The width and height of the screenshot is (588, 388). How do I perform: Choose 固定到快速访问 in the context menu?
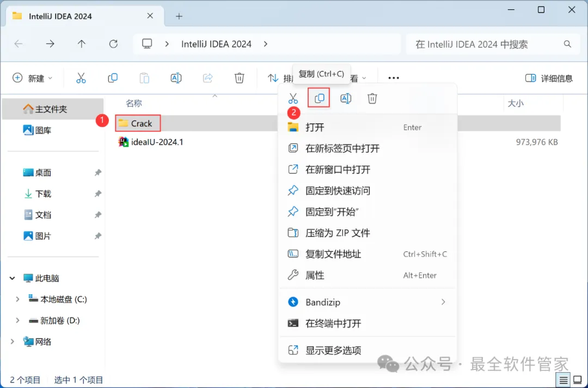[367, 191]
